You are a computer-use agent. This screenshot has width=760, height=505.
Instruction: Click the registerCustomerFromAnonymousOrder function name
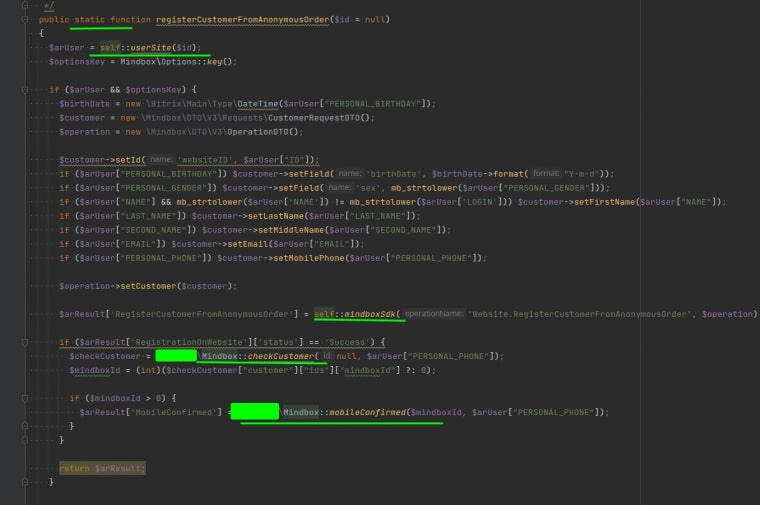[x=242, y=20]
